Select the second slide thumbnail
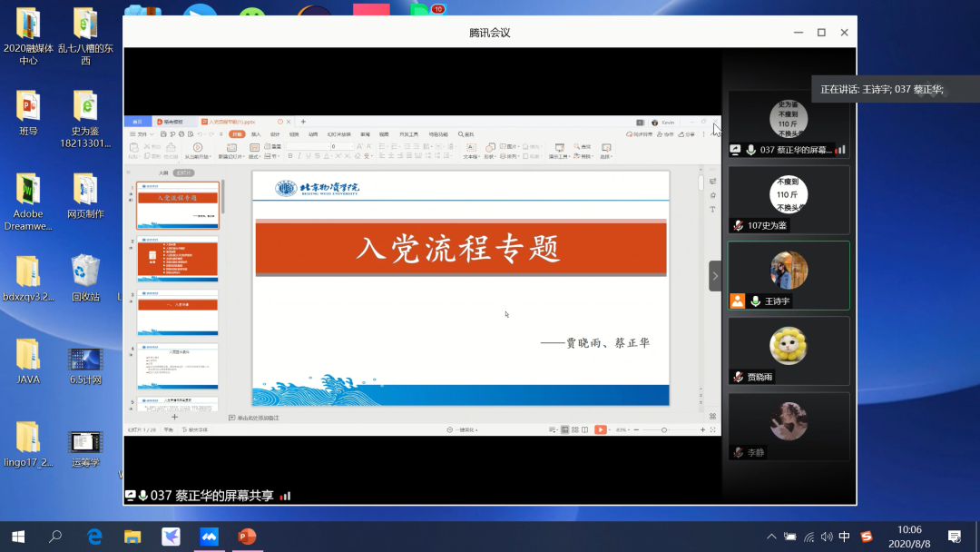 tap(178, 259)
